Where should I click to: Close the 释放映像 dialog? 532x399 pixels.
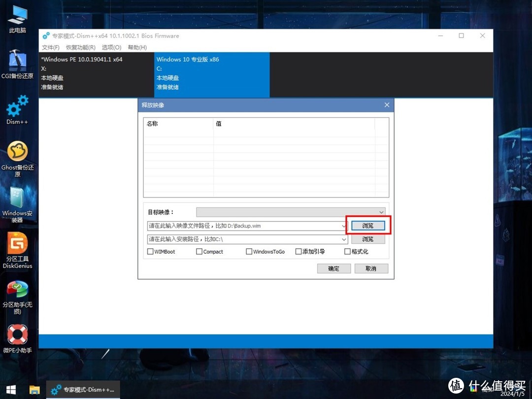coord(387,105)
